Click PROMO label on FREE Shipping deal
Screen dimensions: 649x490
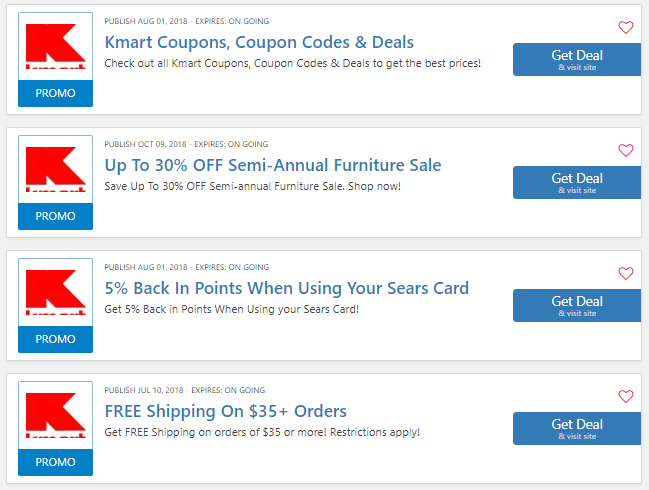coord(55,462)
